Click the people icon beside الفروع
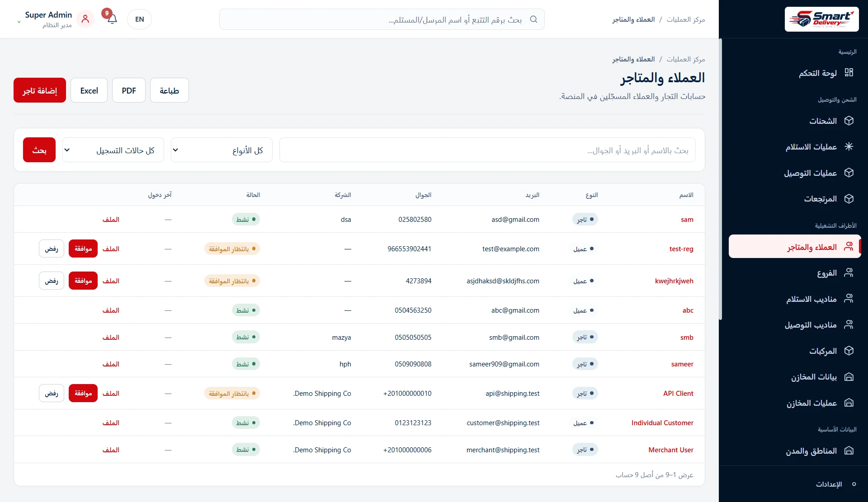868x502 pixels. (x=849, y=272)
